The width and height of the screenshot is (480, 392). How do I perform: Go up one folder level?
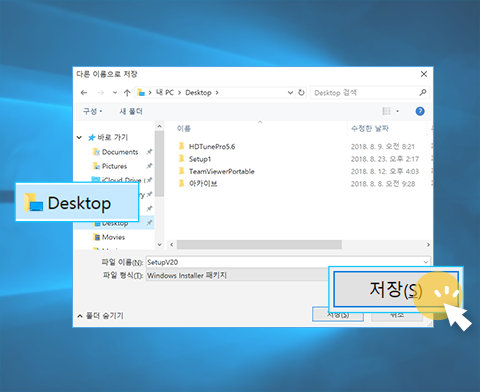[x=127, y=93]
